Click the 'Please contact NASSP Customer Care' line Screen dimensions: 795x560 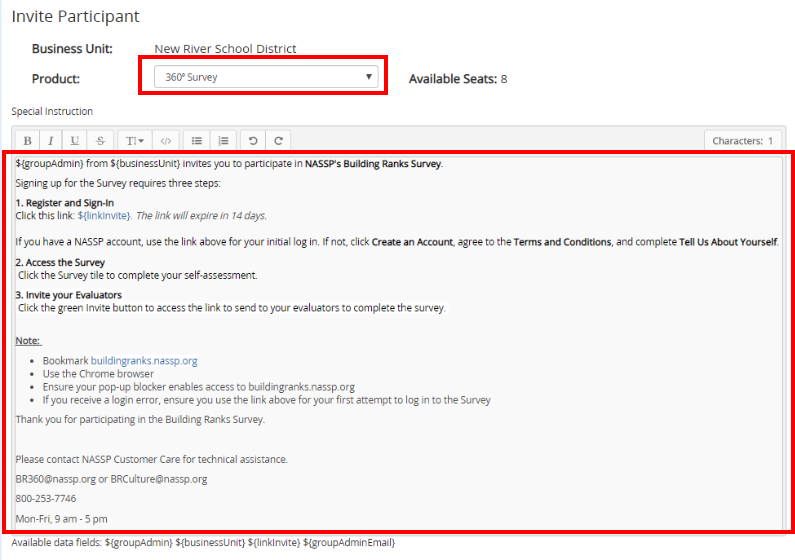[152, 459]
